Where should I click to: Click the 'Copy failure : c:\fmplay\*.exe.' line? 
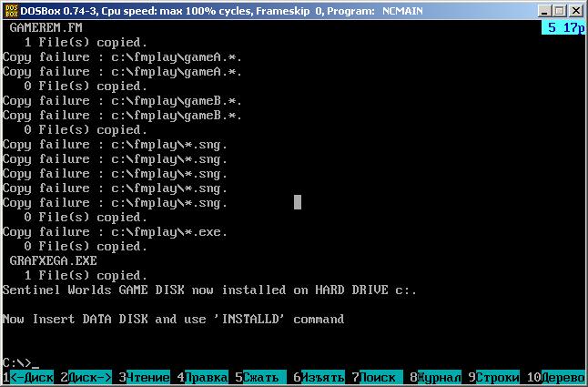point(115,232)
